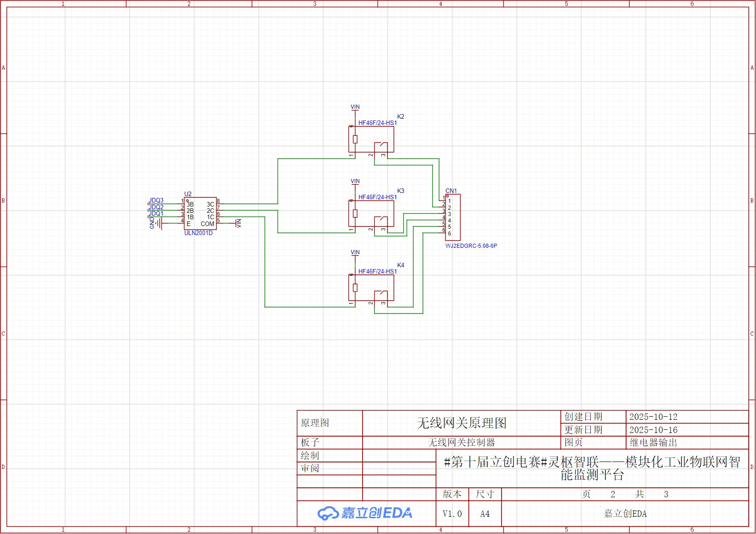Click the VIN power symbol above K2
Viewport: 756px width, 534px height.
point(355,108)
